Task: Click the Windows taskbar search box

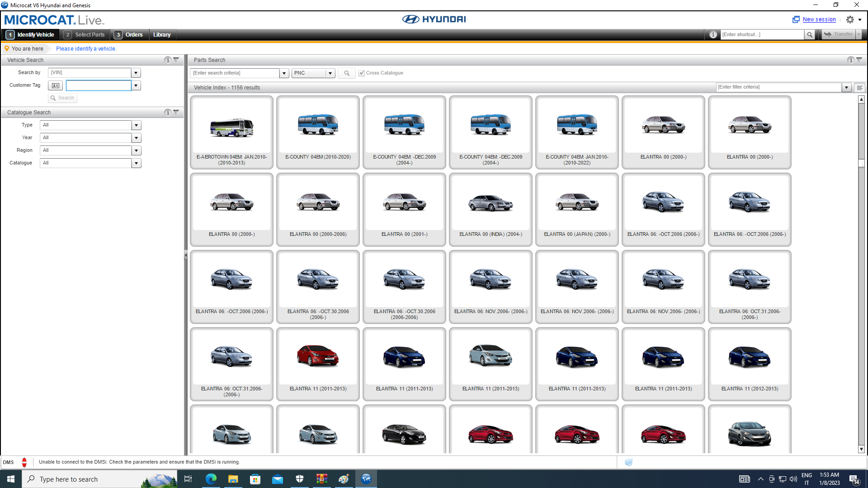Action: click(x=99, y=479)
